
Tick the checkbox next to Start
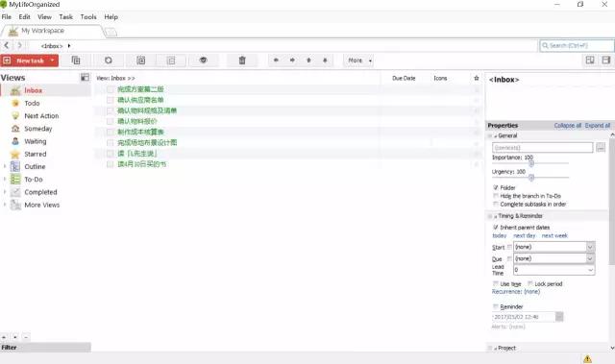[509, 247]
